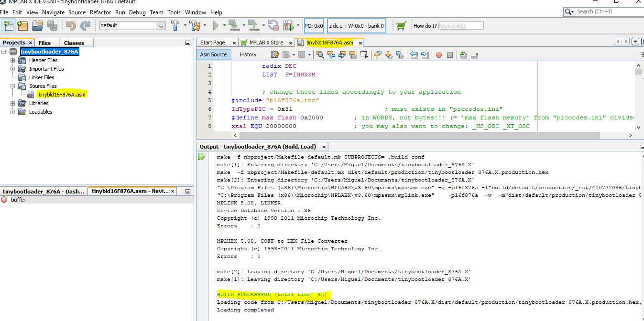Screen dimensions: 644x321
Task: Click the Undo arrow icon
Action: [71, 26]
